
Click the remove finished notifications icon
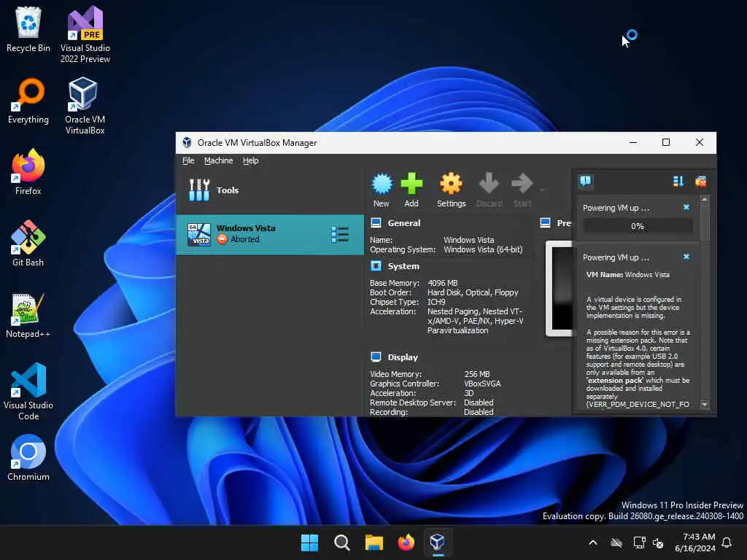click(700, 181)
